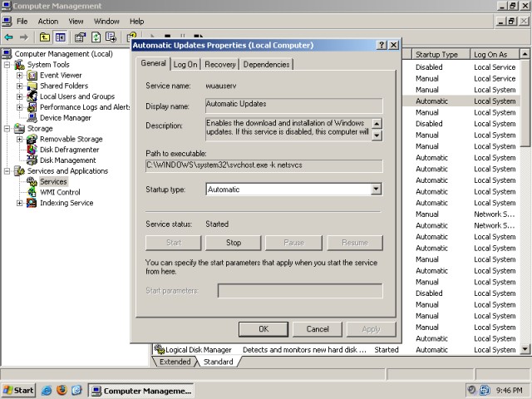This screenshot has height=399, width=532.
Task: Click the OK button
Action: pos(264,329)
